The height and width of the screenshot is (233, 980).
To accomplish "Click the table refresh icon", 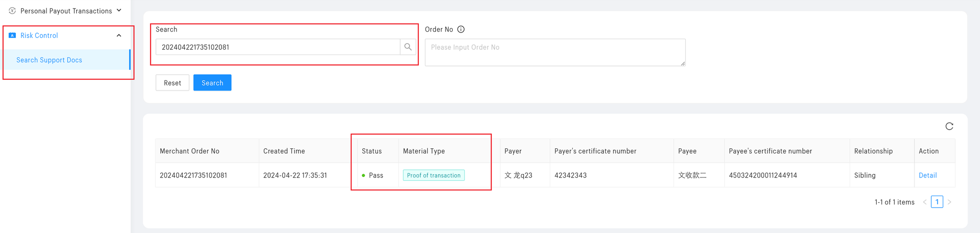I will (949, 126).
